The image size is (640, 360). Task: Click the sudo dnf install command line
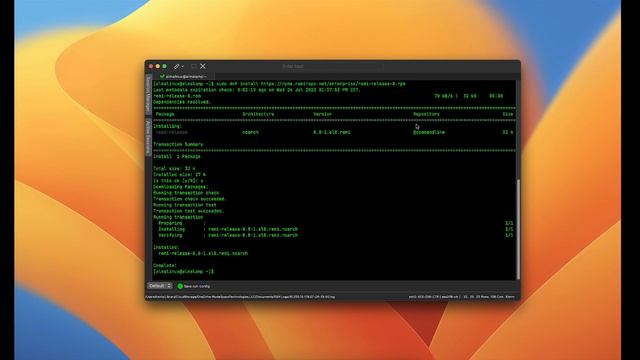click(279, 84)
